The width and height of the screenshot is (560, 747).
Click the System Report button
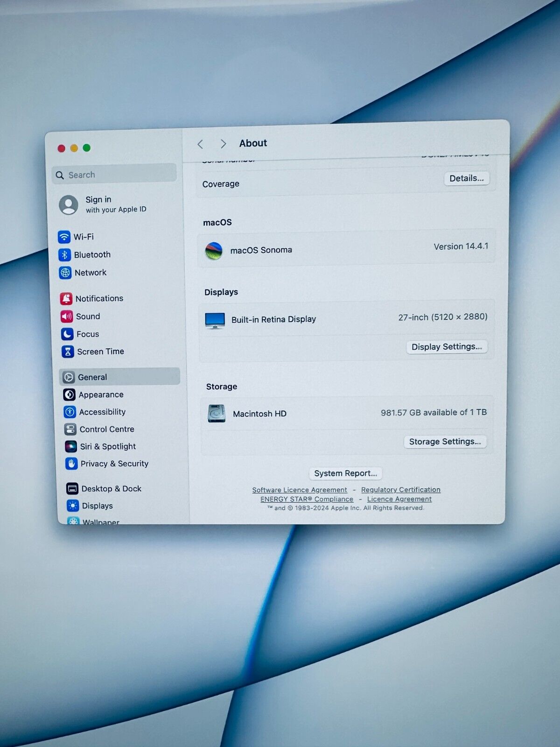pyautogui.click(x=345, y=473)
